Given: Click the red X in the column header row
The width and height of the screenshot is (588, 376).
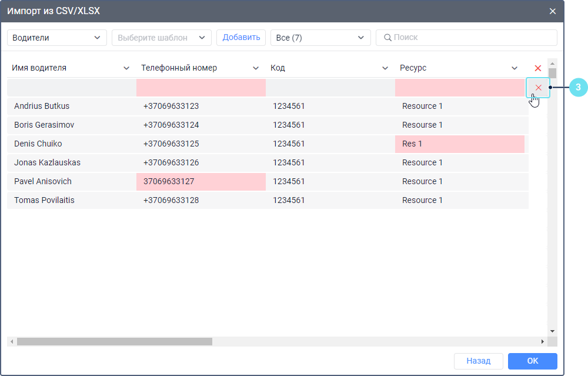Looking at the screenshot, I should 537,68.
